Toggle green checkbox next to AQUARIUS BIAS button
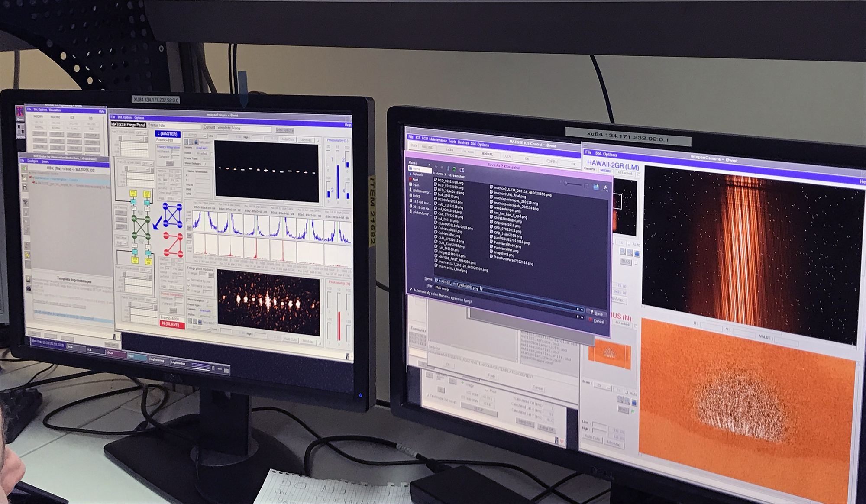 coord(633,411)
